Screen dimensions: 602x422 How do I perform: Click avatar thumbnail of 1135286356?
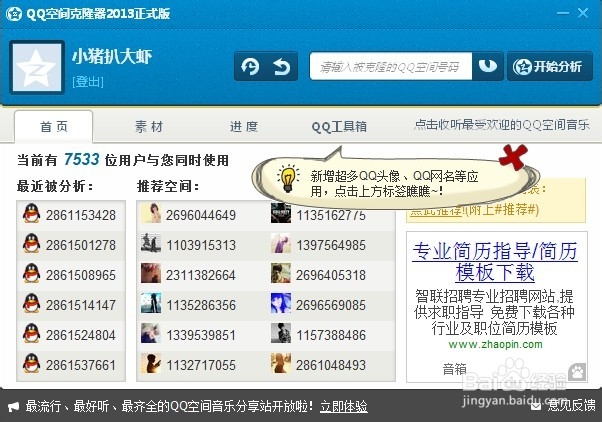pos(151,303)
